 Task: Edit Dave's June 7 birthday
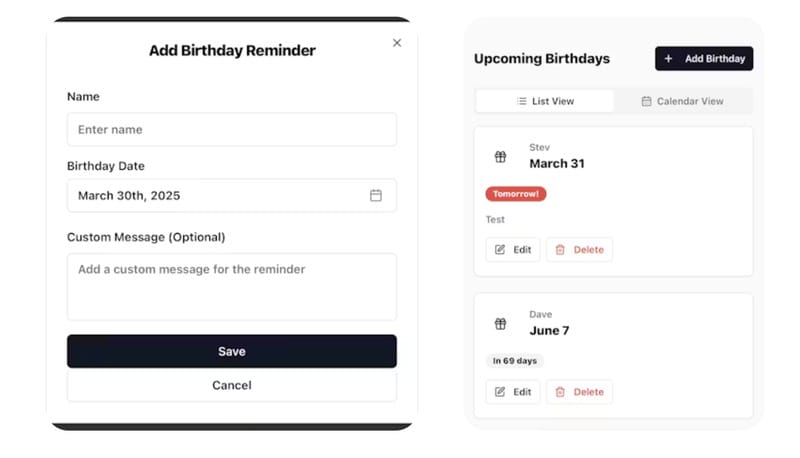point(513,392)
